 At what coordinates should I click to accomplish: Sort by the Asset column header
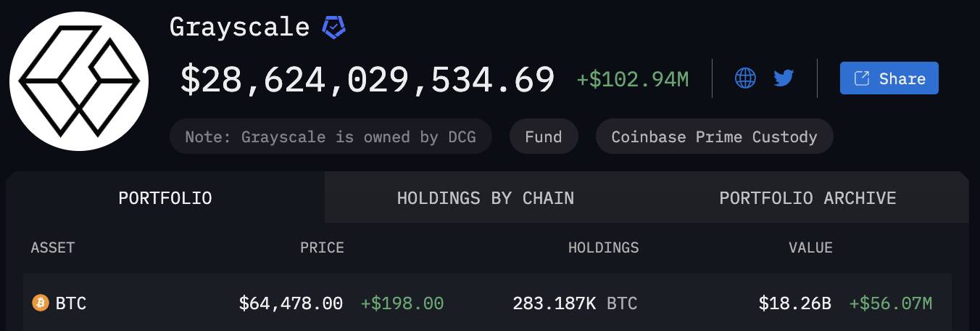pyautogui.click(x=53, y=248)
